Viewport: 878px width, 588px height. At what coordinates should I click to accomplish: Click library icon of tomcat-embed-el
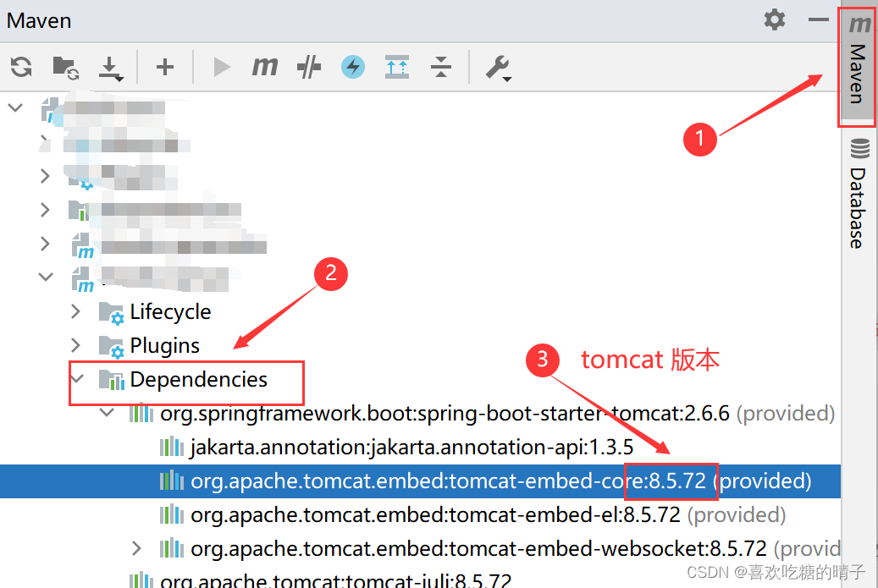(x=171, y=514)
